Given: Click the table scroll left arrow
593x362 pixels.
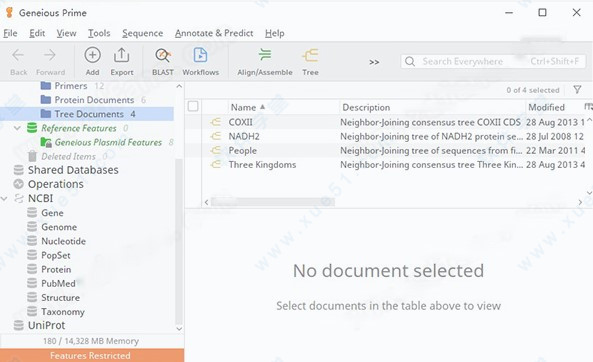Looking at the screenshot, I should (206, 202).
